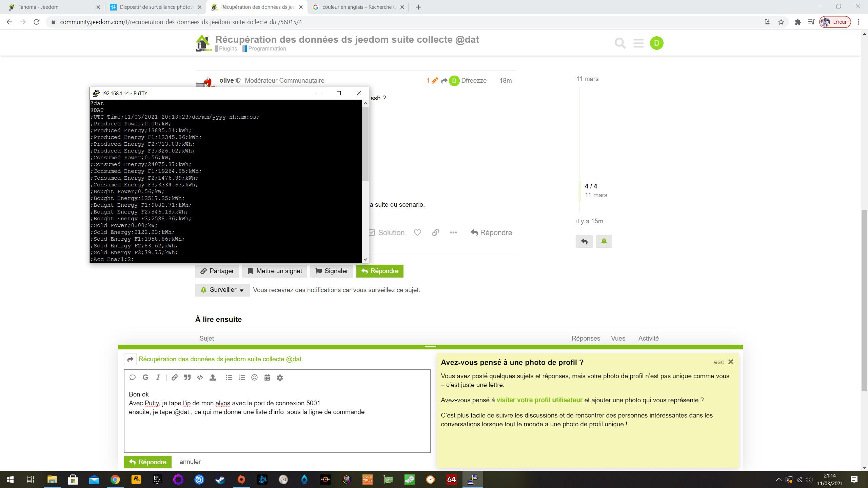Like the post with heart icon

pos(417,232)
